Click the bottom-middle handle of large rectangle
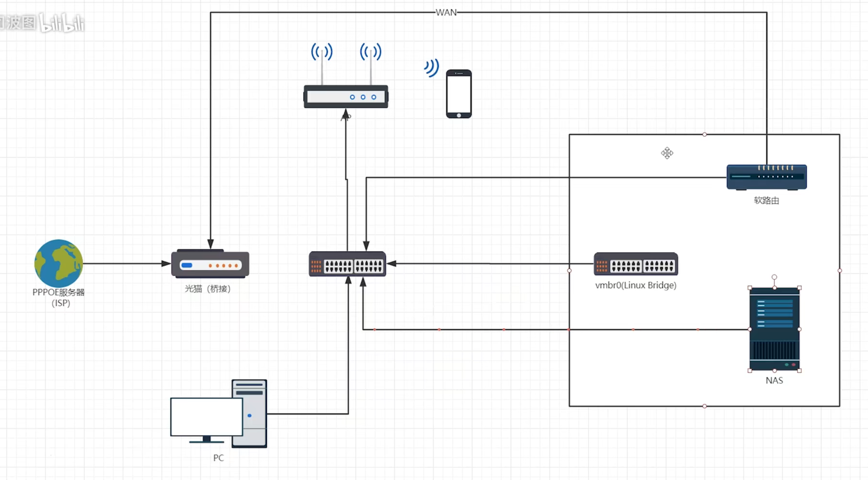 (x=704, y=406)
